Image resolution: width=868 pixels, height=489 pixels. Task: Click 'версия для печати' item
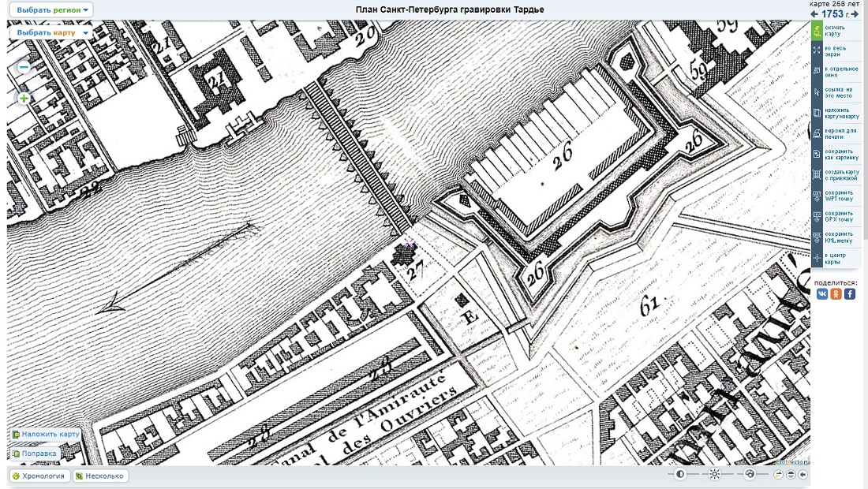click(x=836, y=134)
